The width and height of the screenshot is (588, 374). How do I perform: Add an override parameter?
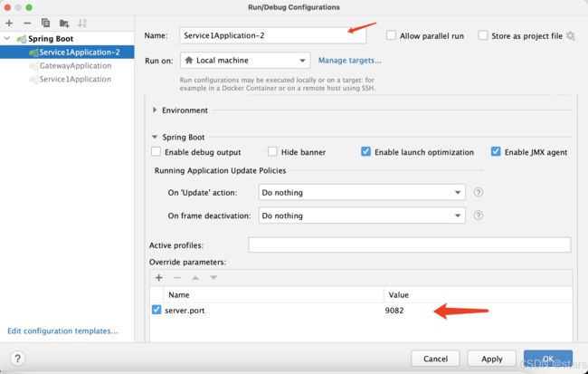coord(159,277)
